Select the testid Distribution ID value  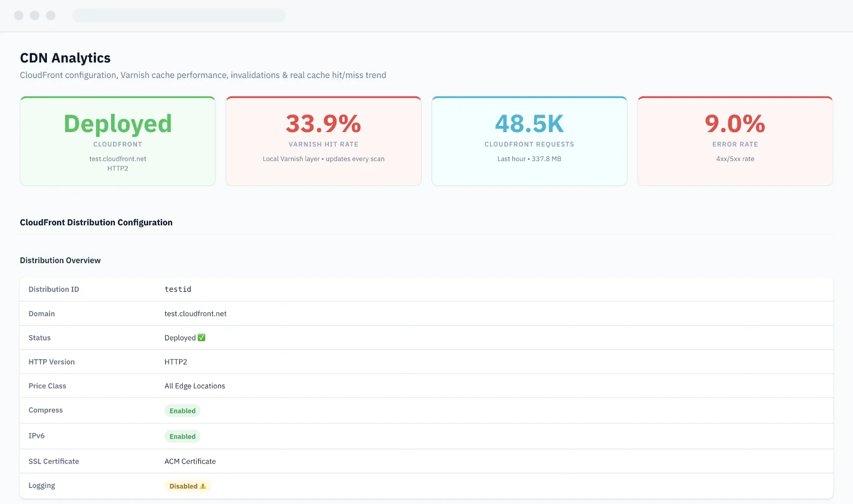[178, 289]
